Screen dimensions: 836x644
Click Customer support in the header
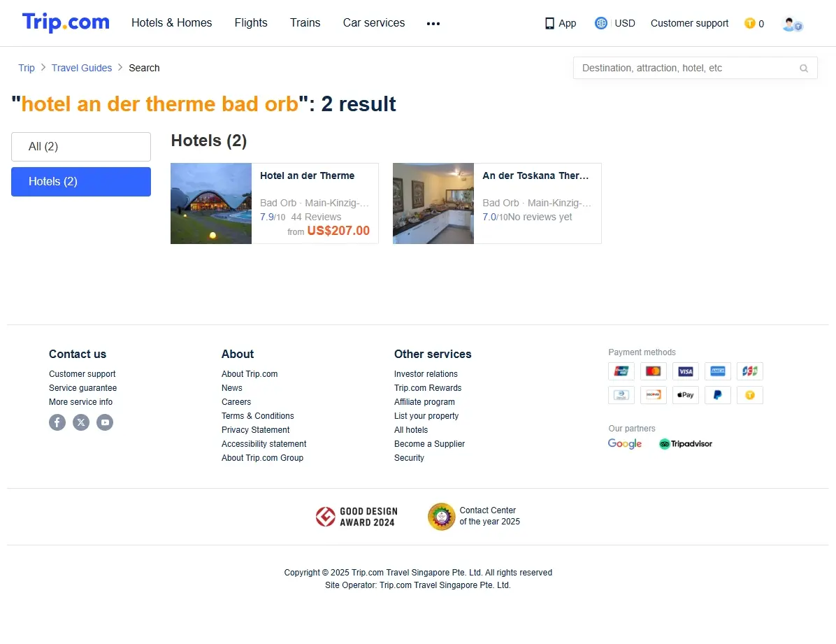click(x=689, y=24)
